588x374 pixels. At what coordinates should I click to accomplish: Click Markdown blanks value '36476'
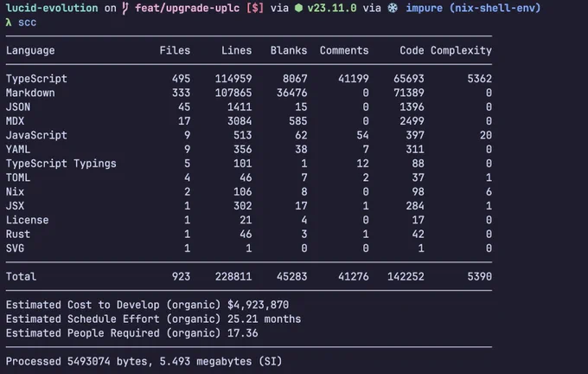click(291, 93)
